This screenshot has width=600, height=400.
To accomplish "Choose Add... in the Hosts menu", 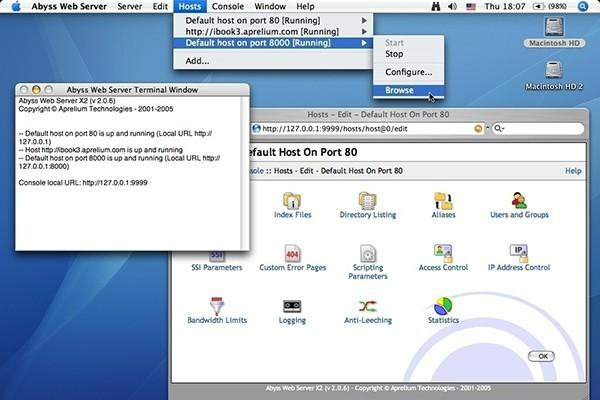I will [x=273, y=61].
